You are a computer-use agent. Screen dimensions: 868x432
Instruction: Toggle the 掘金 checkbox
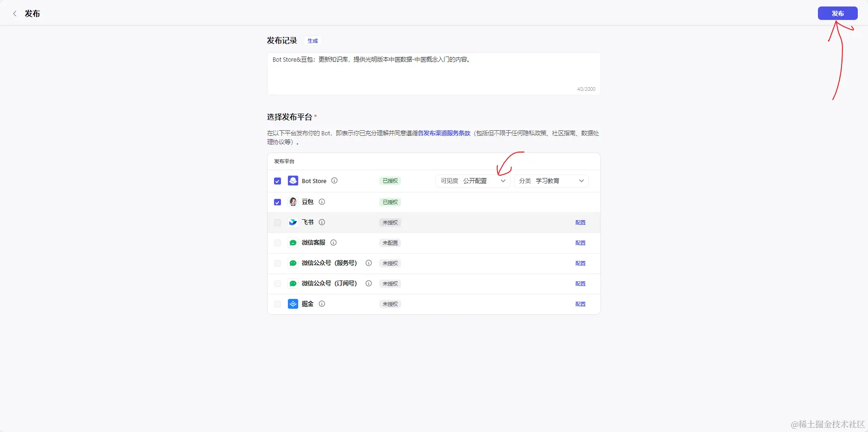(277, 304)
